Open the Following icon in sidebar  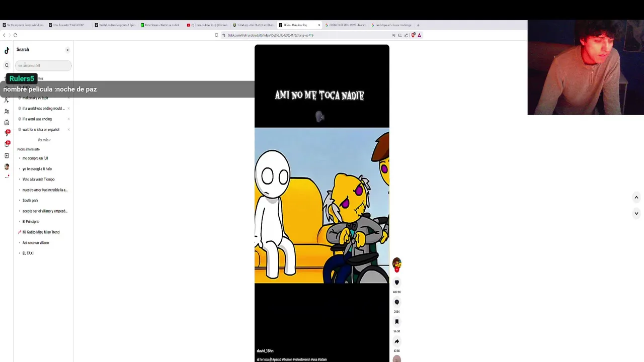[x=7, y=100]
